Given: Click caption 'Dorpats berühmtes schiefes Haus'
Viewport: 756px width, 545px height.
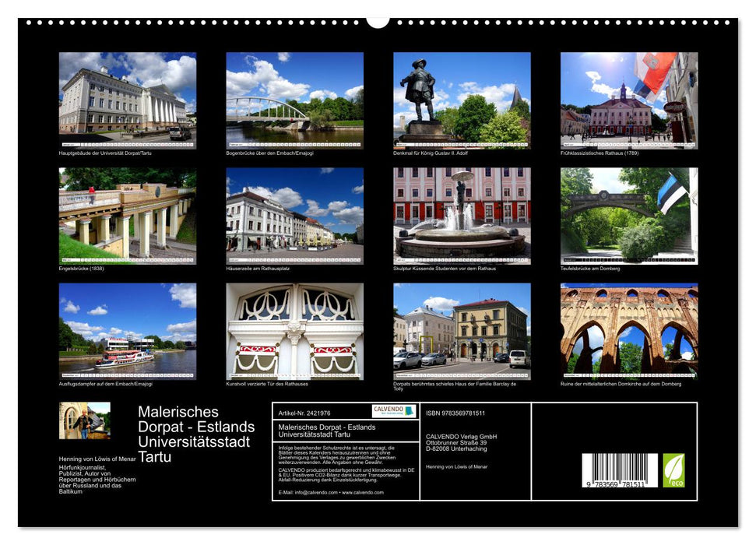Looking at the screenshot, I should [x=455, y=386].
